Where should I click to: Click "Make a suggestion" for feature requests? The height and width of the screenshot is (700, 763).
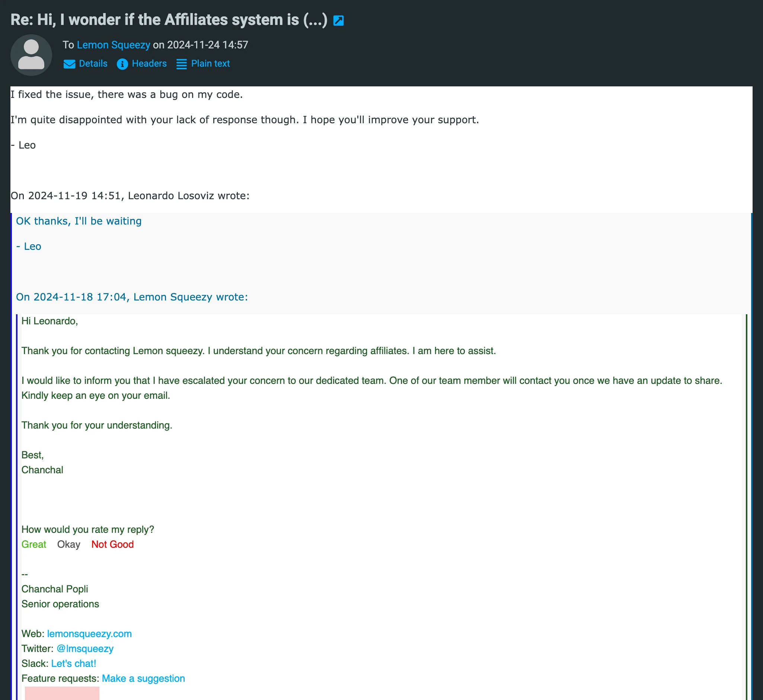click(143, 678)
